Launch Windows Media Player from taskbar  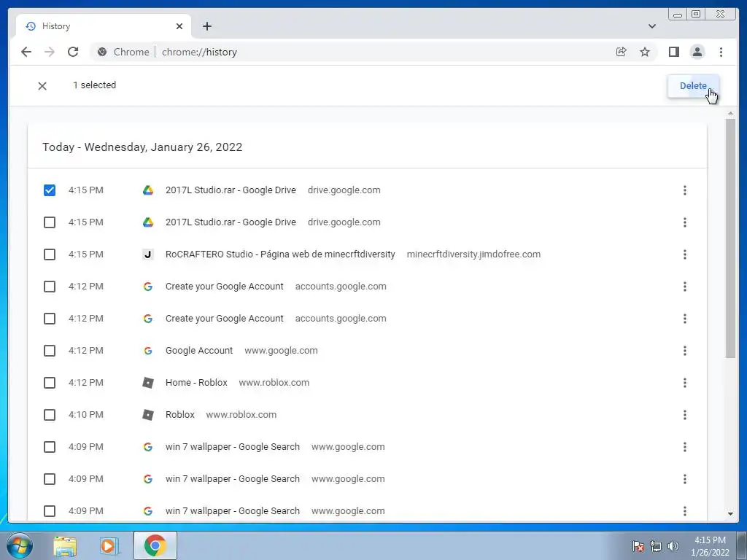coord(109,545)
